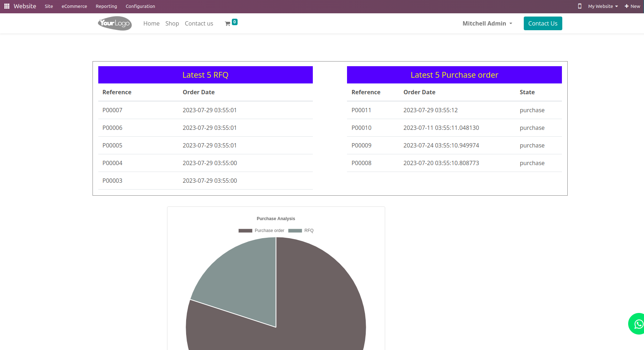Image resolution: width=644 pixels, height=350 pixels.
Task: Select RFQ reference P00005
Action: pos(112,145)
